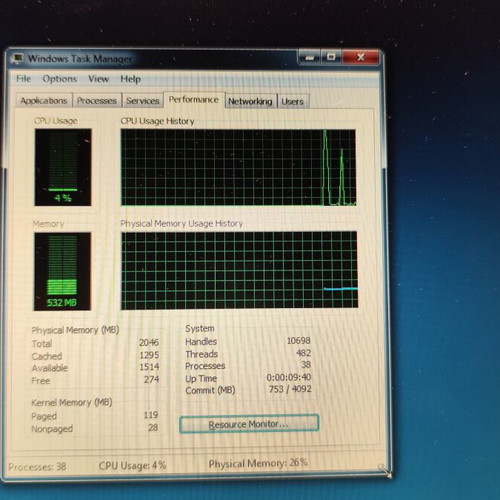Switch to the Services tab

pos(143,101)
